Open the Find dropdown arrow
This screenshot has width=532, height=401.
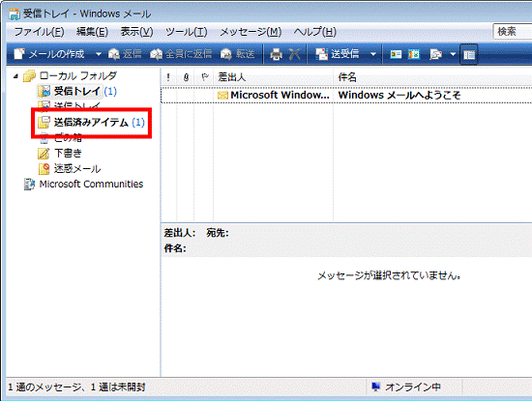[453, 54]
